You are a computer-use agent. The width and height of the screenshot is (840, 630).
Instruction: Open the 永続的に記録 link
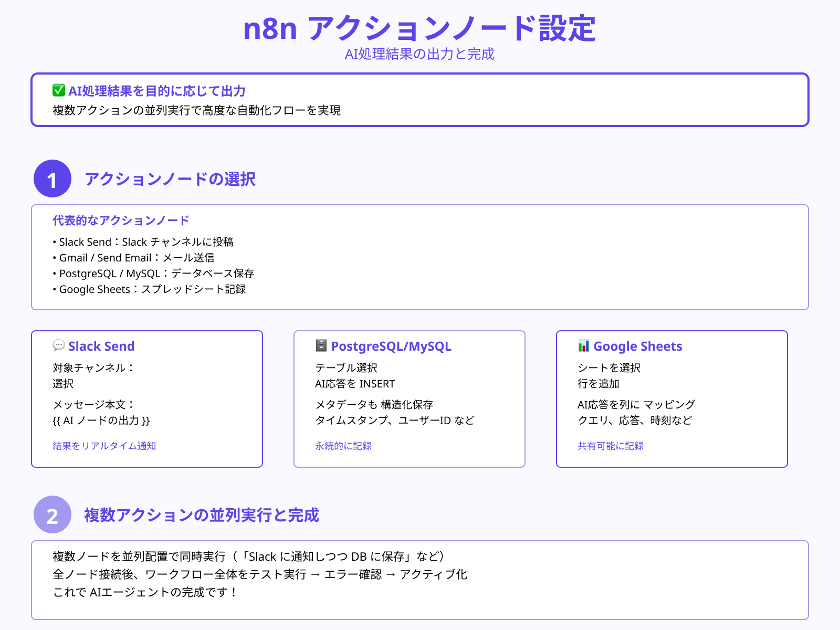click(x=343, y=446)
